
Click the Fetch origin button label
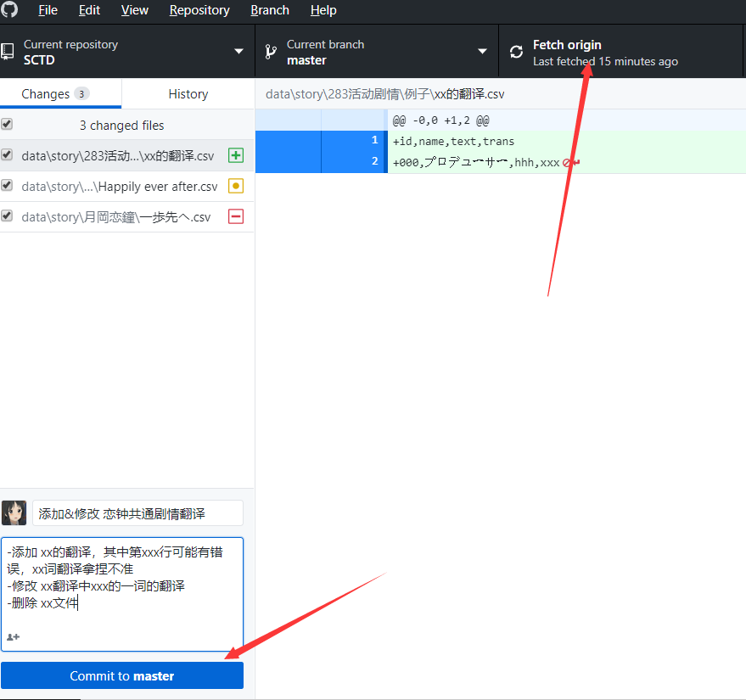(x=567, y=45)
